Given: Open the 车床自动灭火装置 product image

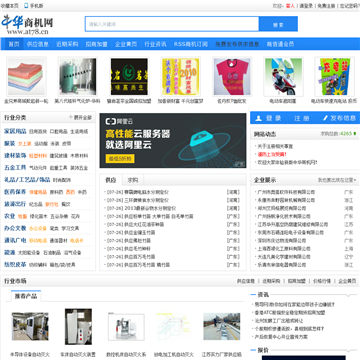Looking at the screenshot, I should pos(78,326).
